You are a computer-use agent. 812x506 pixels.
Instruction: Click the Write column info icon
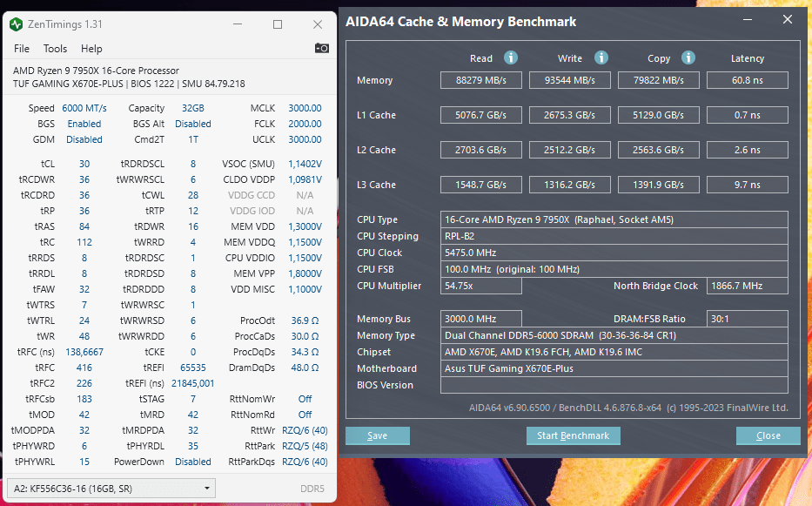tap(601, 57)
